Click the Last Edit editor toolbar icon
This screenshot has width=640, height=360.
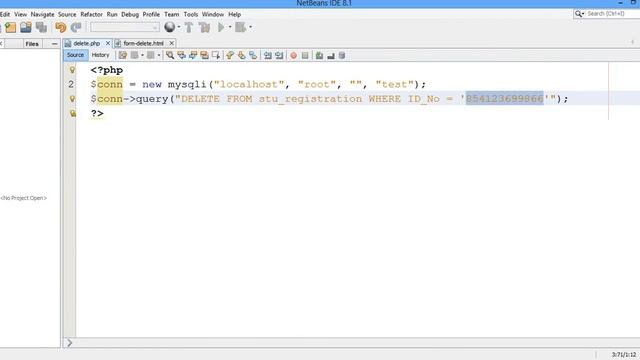click(x=123, y=55)
